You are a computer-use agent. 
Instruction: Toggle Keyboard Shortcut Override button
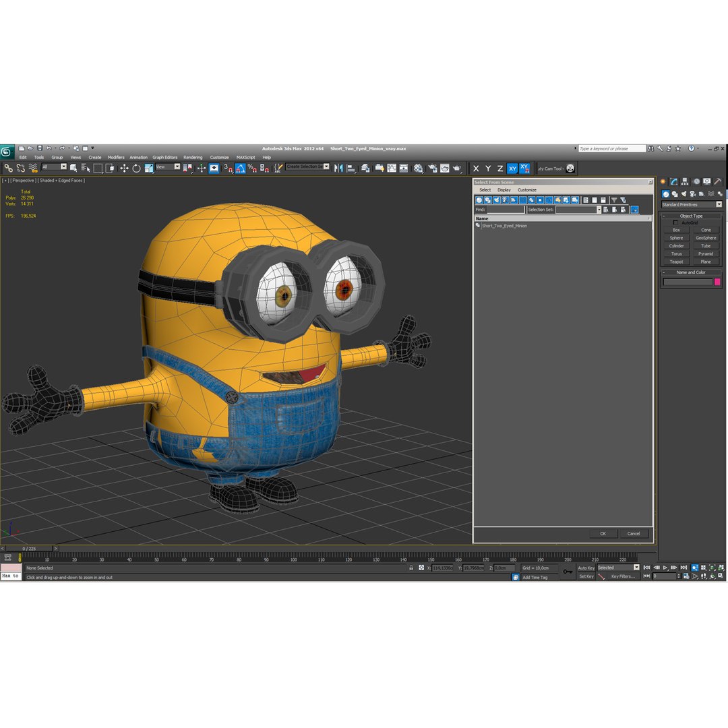214,168
